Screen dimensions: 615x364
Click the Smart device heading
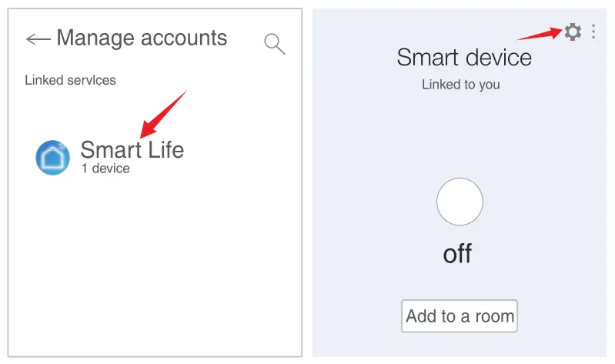[x=463, y=57]
